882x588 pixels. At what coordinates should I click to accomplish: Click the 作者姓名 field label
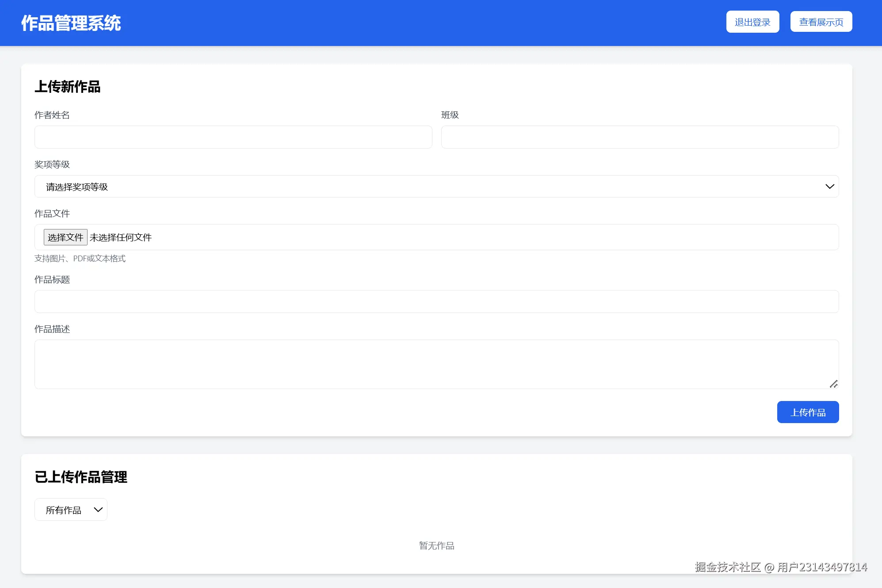[52, 115]
